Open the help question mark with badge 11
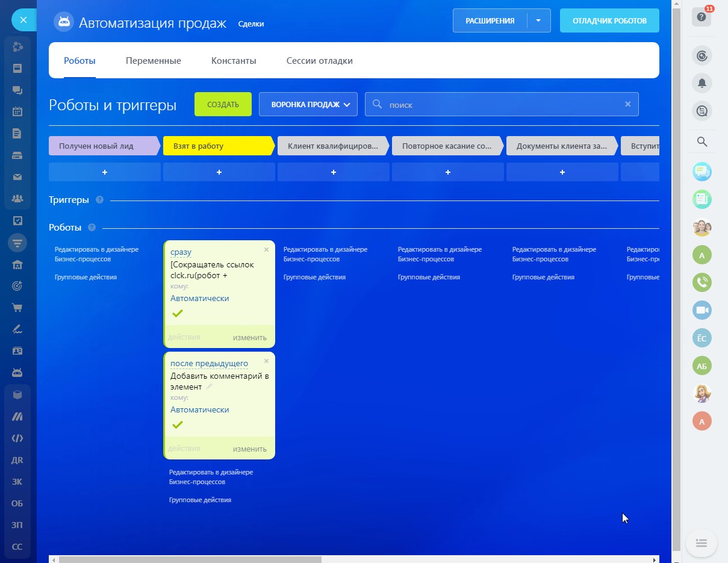 (702, 17)
